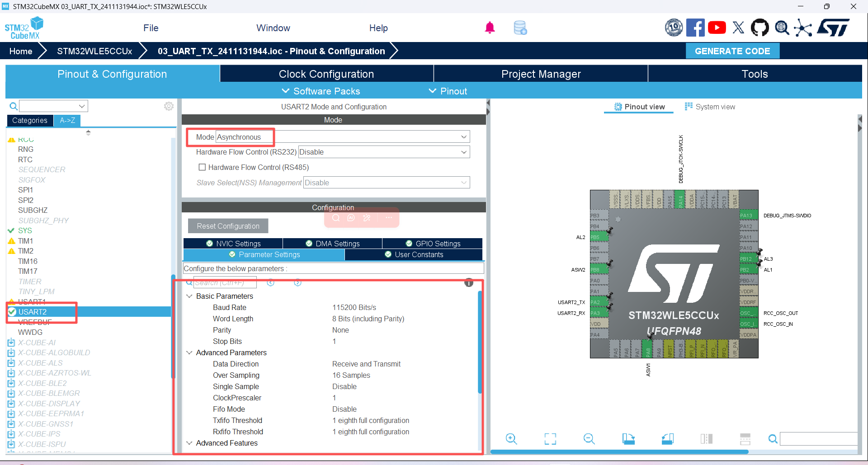Fit the chip to the view
Screen dimensions: 868x465
(x=550, y=439)
